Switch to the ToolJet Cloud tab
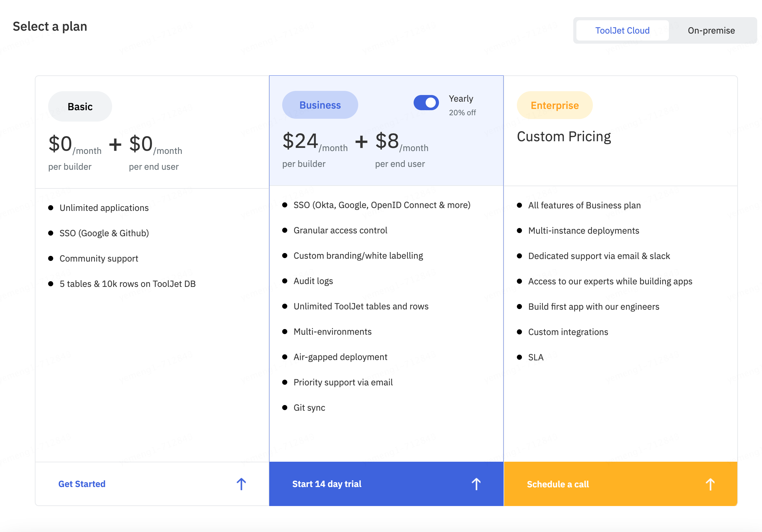762x532 pixels. [x=622, y=30]
